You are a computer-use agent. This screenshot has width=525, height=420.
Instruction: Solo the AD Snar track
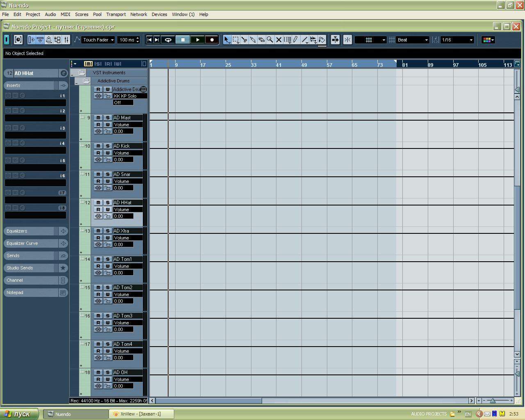(x=107, y=174)
